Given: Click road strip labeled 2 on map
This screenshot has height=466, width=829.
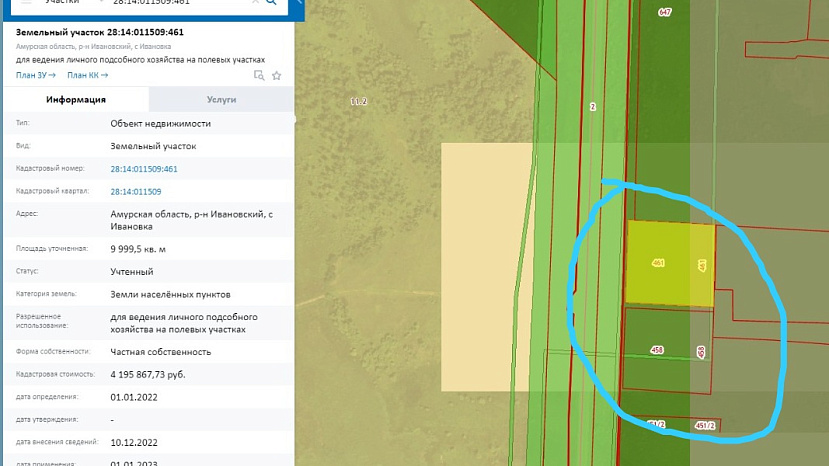Looking at the screenshot, I should click(x=593, y=107).
